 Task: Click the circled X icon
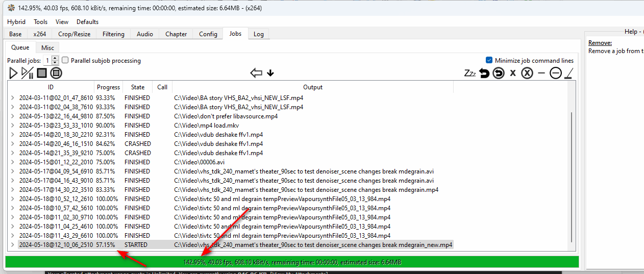[x=527, y=73]
